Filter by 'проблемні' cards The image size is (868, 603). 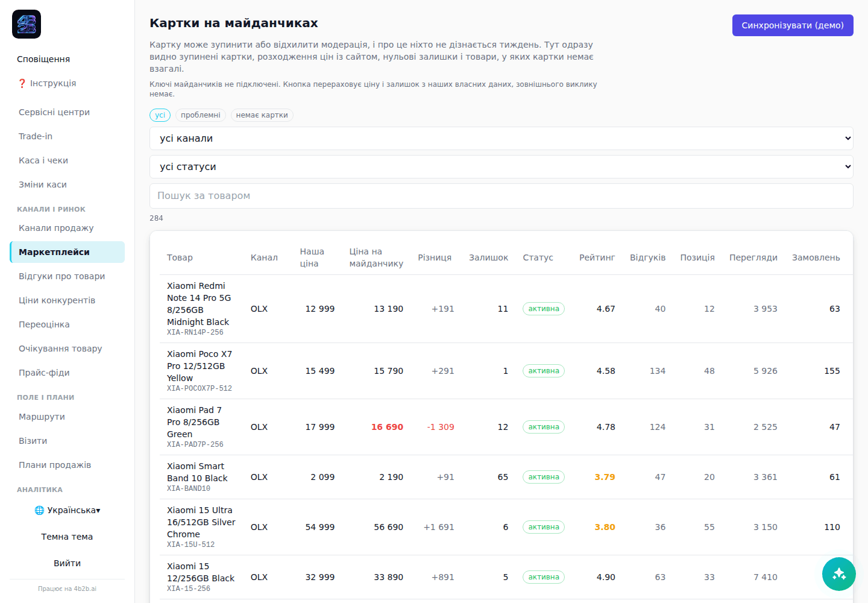click(201, 115)
